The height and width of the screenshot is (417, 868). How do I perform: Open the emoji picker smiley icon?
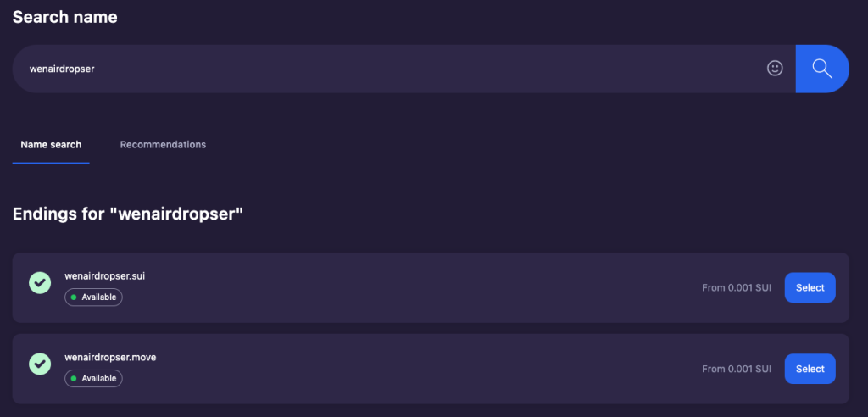[775, 68]
